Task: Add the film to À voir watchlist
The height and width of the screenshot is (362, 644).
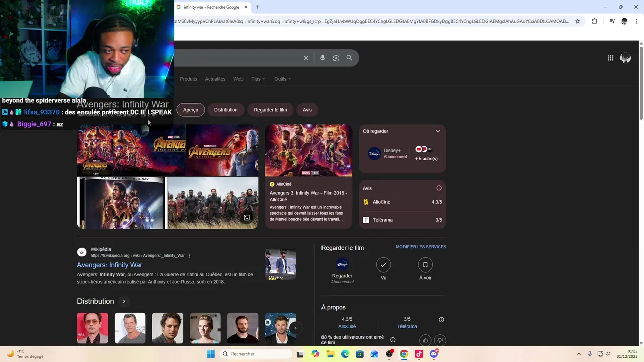Action: click(x=425, y=264)
